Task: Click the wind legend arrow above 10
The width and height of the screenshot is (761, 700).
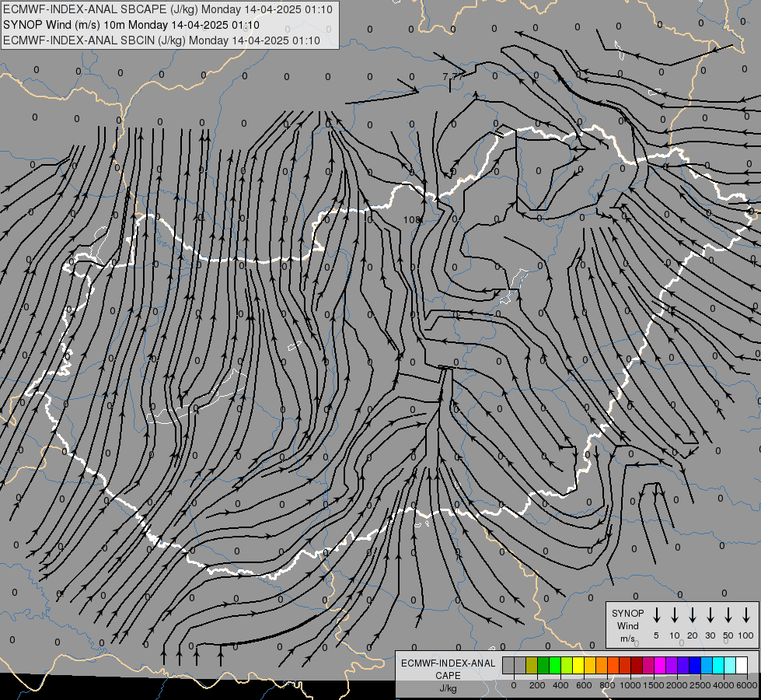Action: (674, 614)
